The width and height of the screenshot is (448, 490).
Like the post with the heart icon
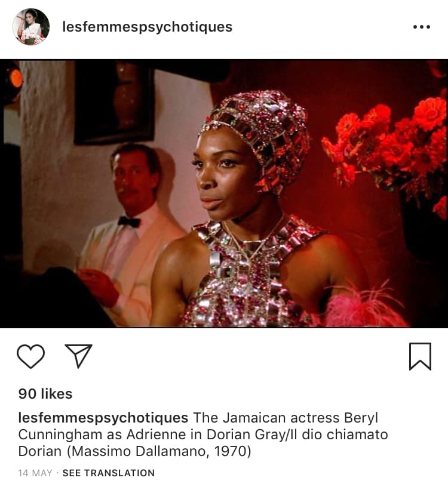click(30, 356)
